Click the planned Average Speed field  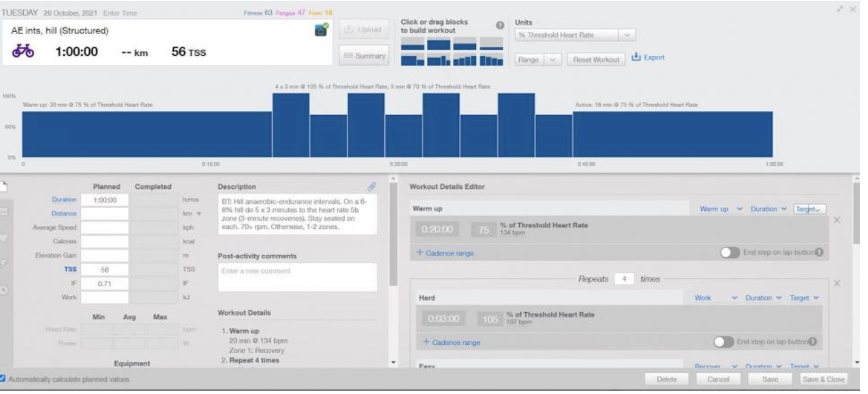(104, 228)
